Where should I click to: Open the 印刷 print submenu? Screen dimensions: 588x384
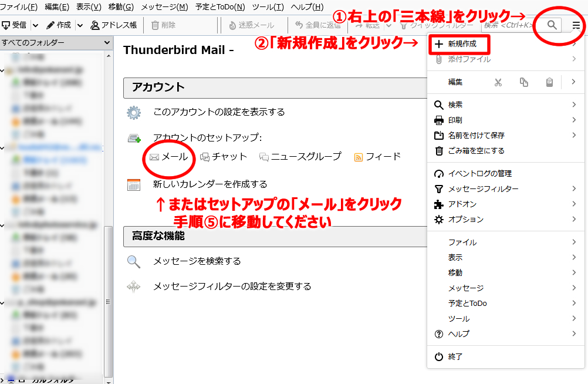pos(505,120)
